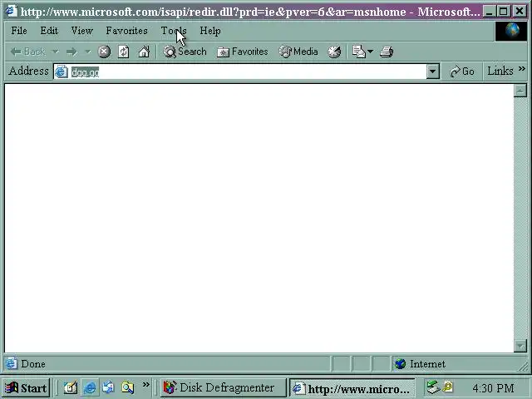This screenshot has width=532, height=399.
Task: Click the IE globe throbber logo
Action: pyautogui.click(x=511, y=31)
